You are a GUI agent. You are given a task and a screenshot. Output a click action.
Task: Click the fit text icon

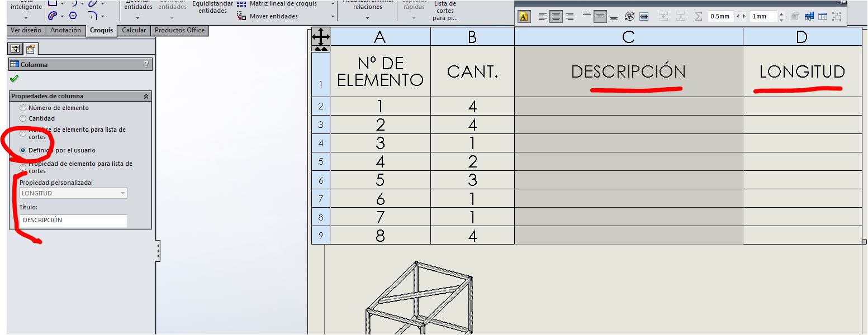pyautogui.click(x=644, y=17)
